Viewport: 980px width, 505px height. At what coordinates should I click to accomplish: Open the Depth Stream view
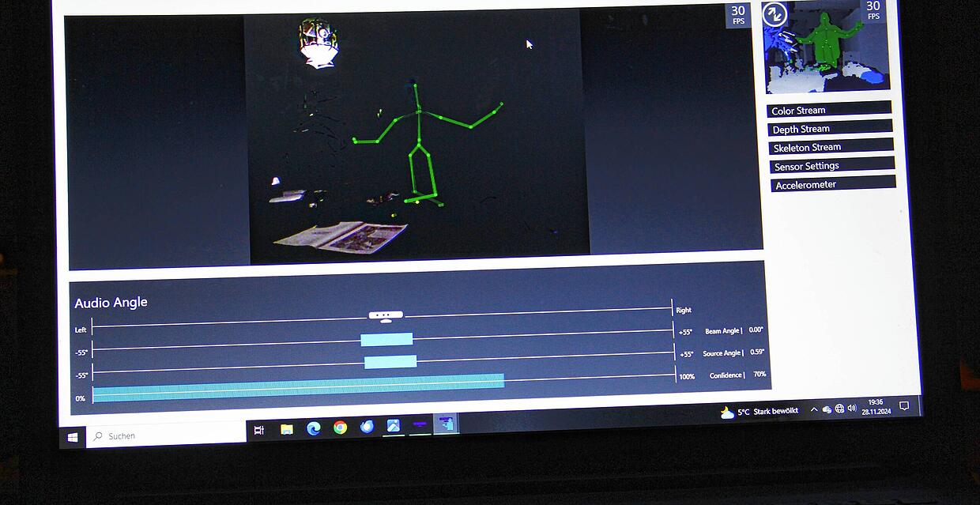point(830,128)
